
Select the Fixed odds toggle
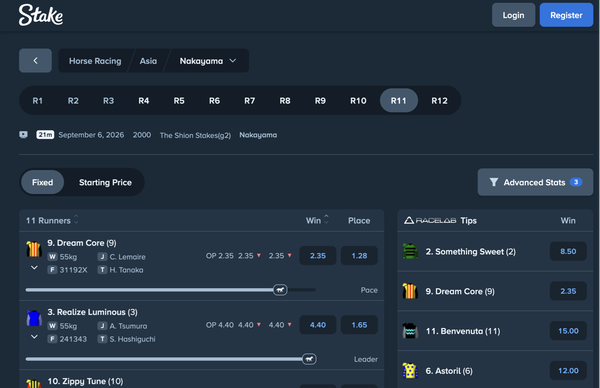[42, 182]
